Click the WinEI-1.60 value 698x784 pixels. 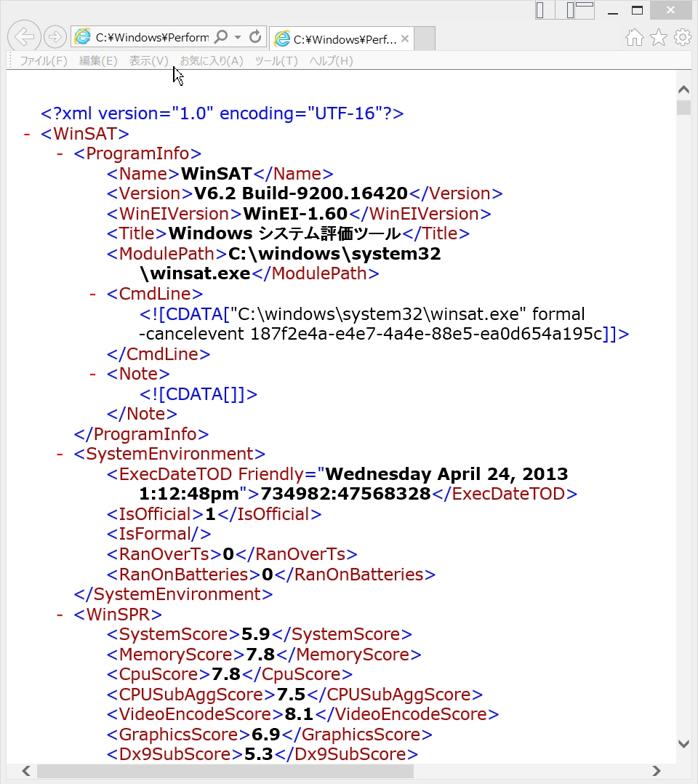[x=295, y=214]
